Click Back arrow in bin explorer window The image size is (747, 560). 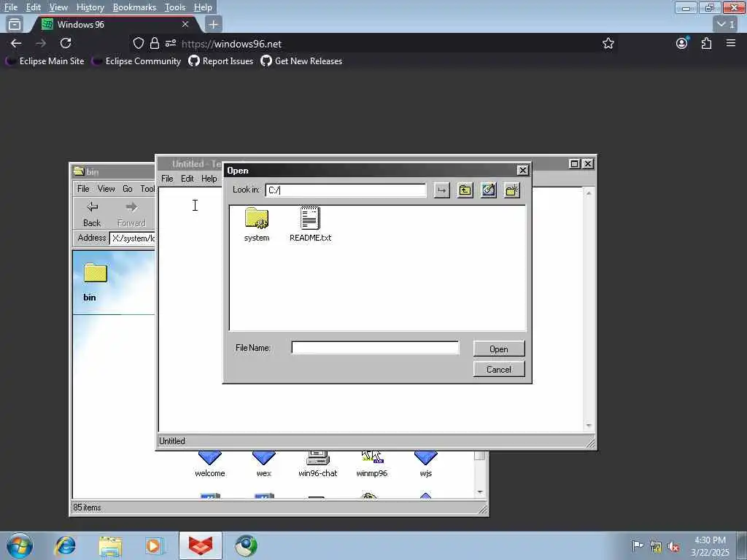[92, 214]
